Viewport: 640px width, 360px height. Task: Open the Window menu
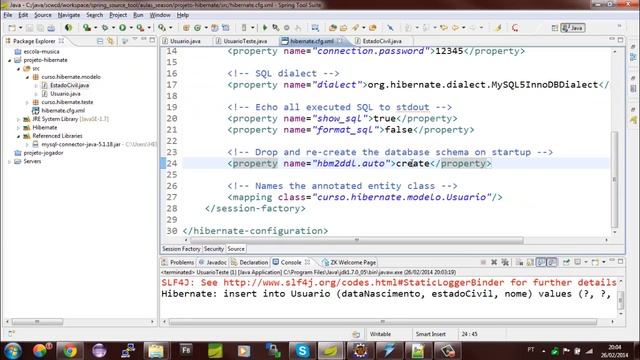tap(160, 15)
